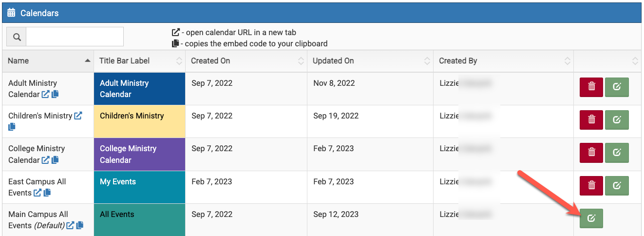The image size is (644, 236).
Task: Open Adult Ministry Calendar URL in new tab
Action: pyautogui.click(x=45, y=95)
